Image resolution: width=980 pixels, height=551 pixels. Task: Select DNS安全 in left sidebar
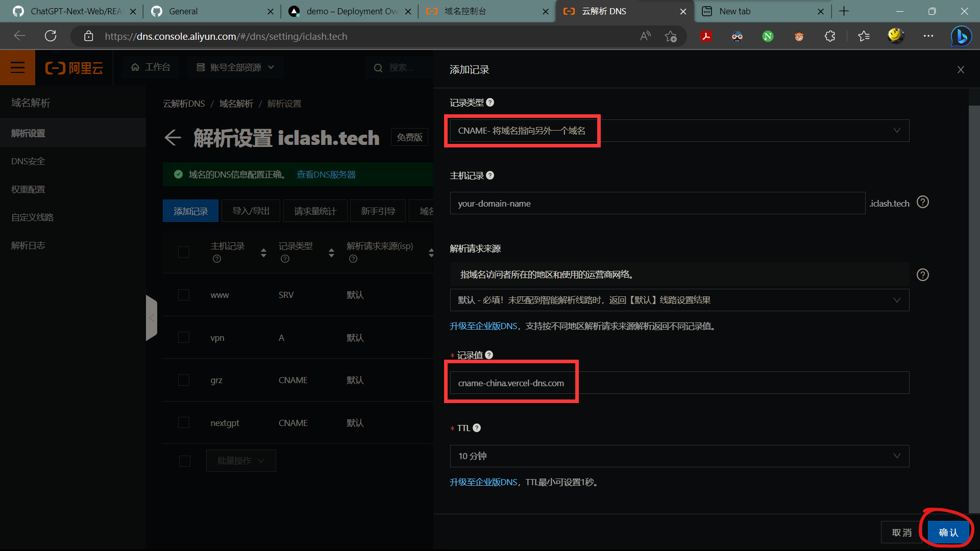pyautogui.click(x=29, y=161)
